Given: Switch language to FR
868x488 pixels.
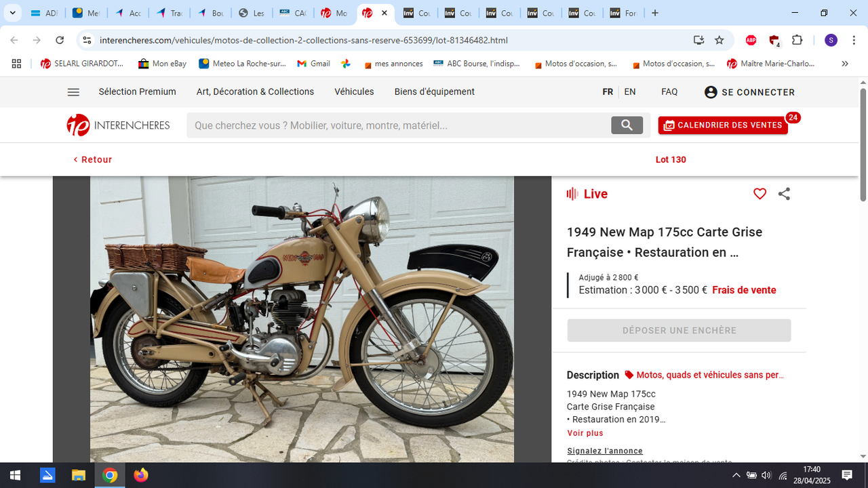Looking at the screenshot, I should pos(608,91).
